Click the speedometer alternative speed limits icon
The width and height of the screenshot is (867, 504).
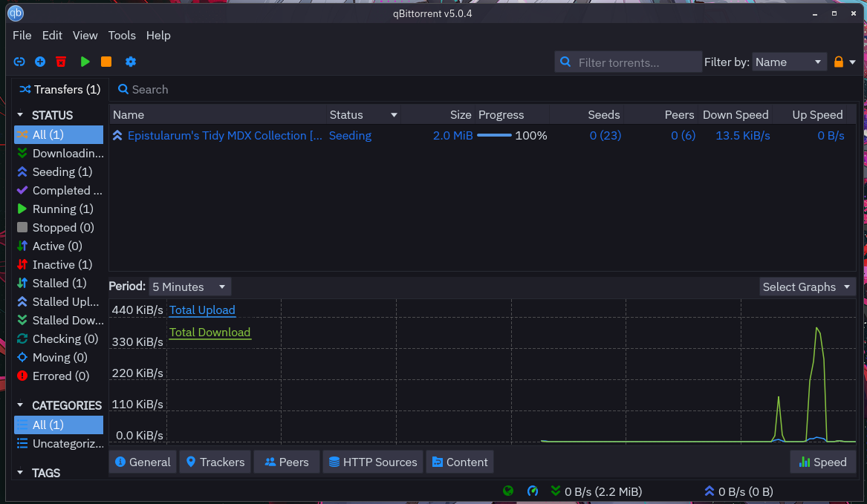click(533, 491)
